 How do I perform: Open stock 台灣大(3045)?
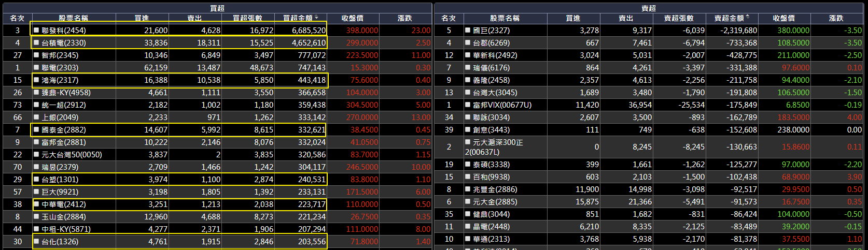point(495,92)
